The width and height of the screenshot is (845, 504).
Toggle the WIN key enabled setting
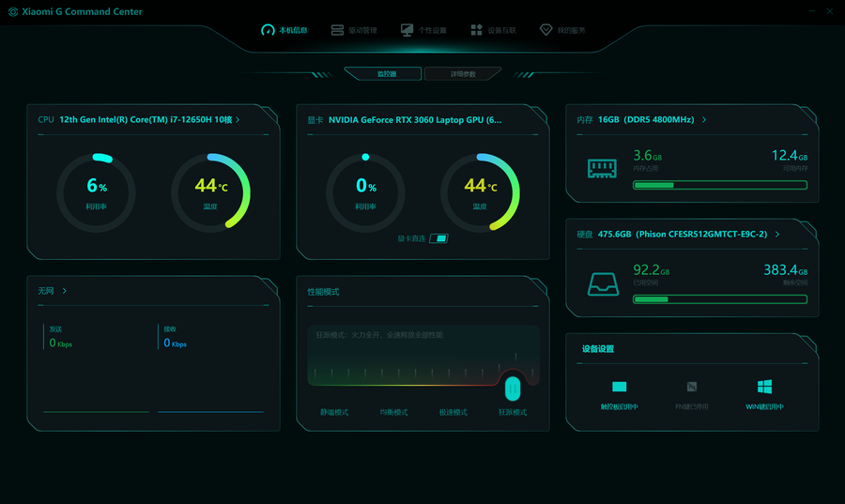pos(764,395)
